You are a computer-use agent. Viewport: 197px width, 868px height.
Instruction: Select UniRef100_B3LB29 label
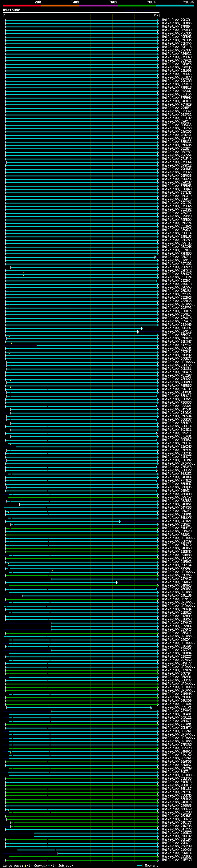(x=177, y=423)
